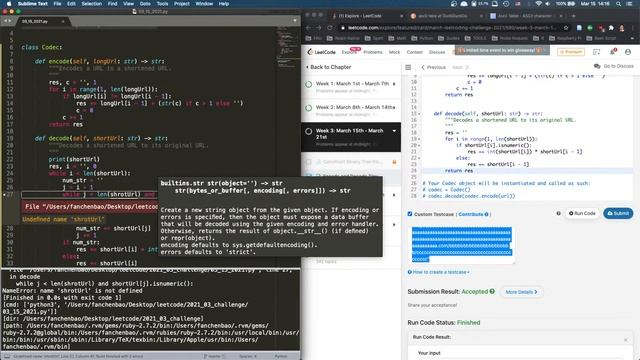The height and width of the screenshot is (360, 640).
Task: Open the Goto menu
Action: coord(145,4)
